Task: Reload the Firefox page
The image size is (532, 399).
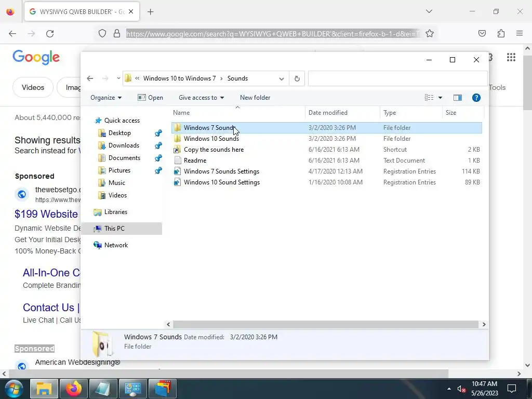Action: point(50,34)
